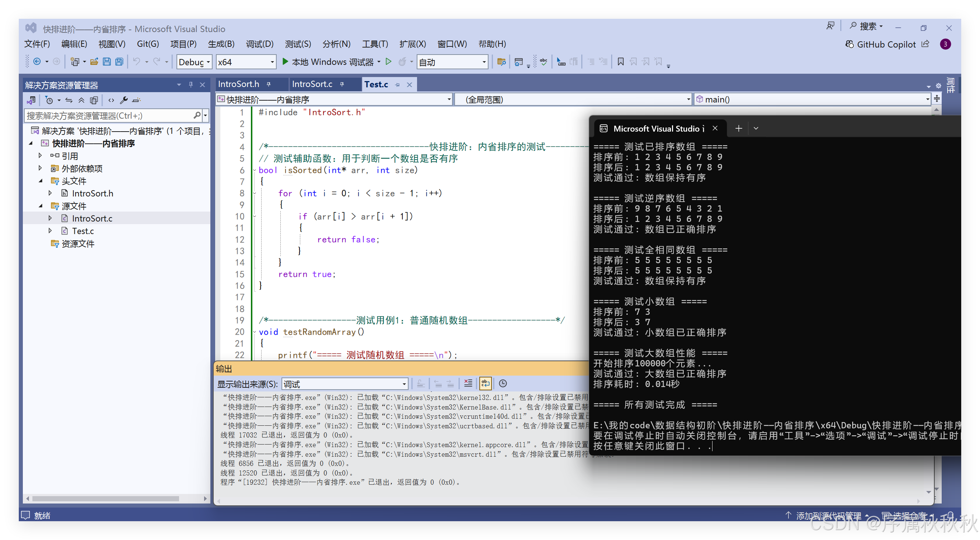Toggle auto-hide pin of Solution Explorer
The width and height of the screenshot is (980, 540).
190,84
